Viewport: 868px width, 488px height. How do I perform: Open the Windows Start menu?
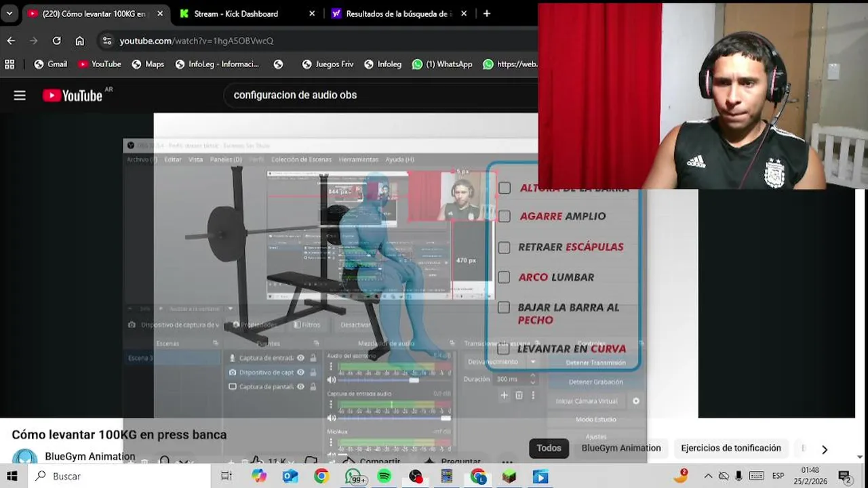tap(12, 476)
